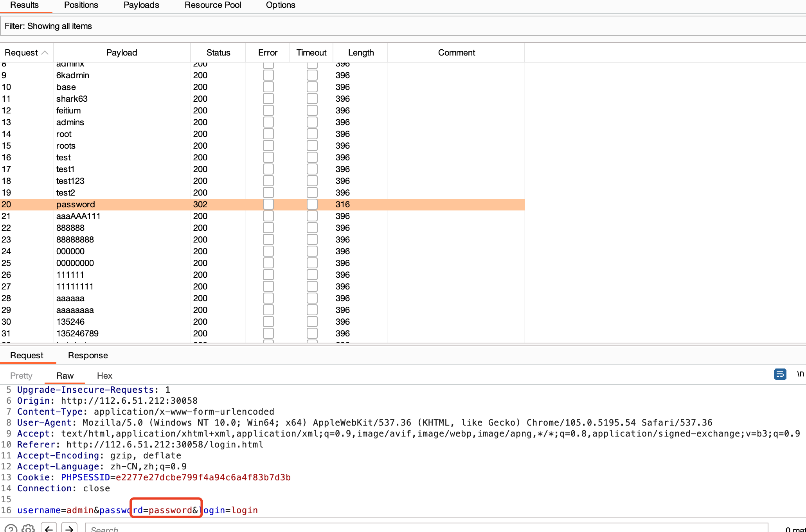The image size is (806, 532).
Task: Sort by Status column header
Action: [x=218, y=52]
